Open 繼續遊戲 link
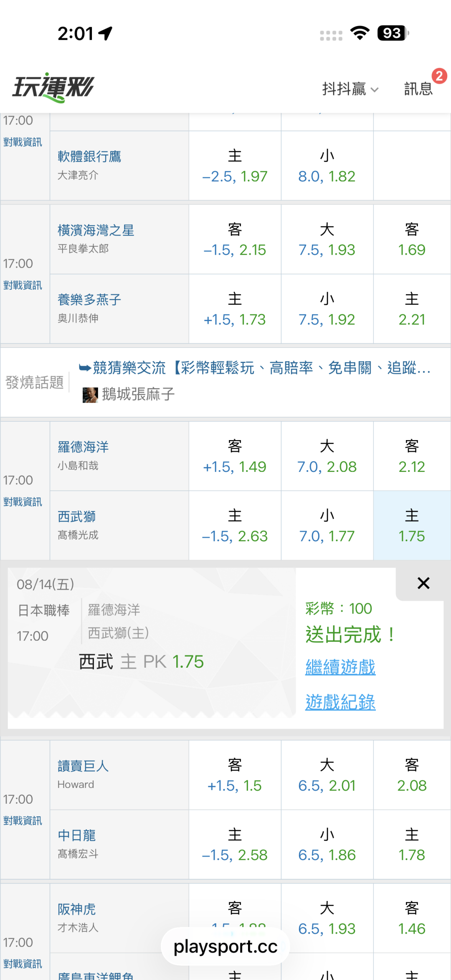 click(340, 667)
